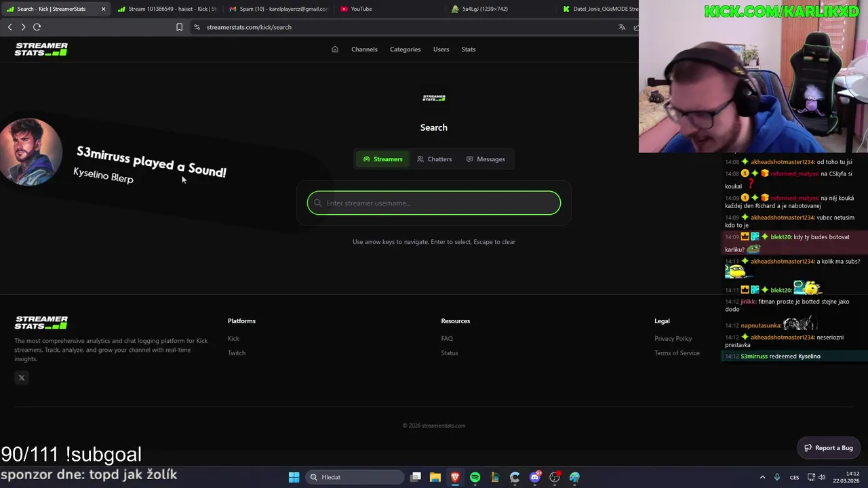Open FAQ link under Resources
This screenshot has height=488, width=868.
447,339
